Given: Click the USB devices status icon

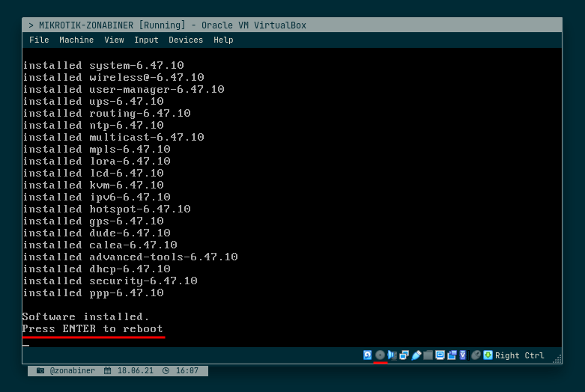Looking at the screenshot, I should point(416,355).
